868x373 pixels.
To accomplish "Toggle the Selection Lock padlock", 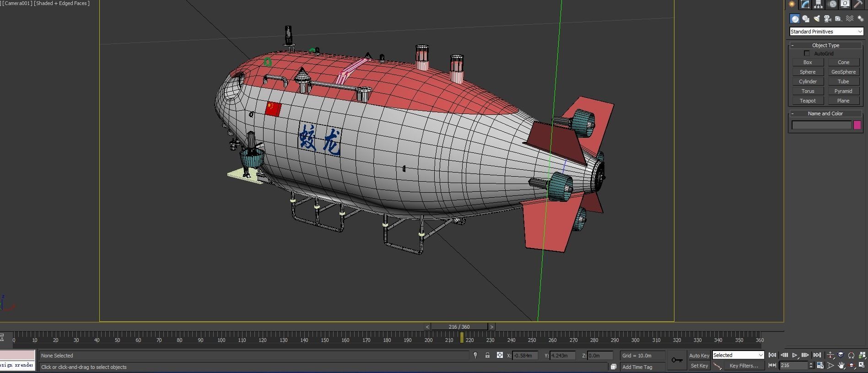I will [x=487, y=355].
